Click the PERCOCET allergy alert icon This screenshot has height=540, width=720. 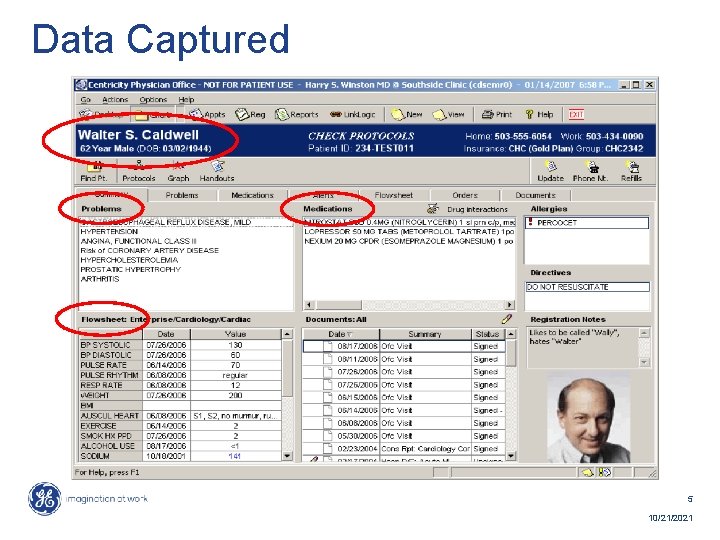531,222
